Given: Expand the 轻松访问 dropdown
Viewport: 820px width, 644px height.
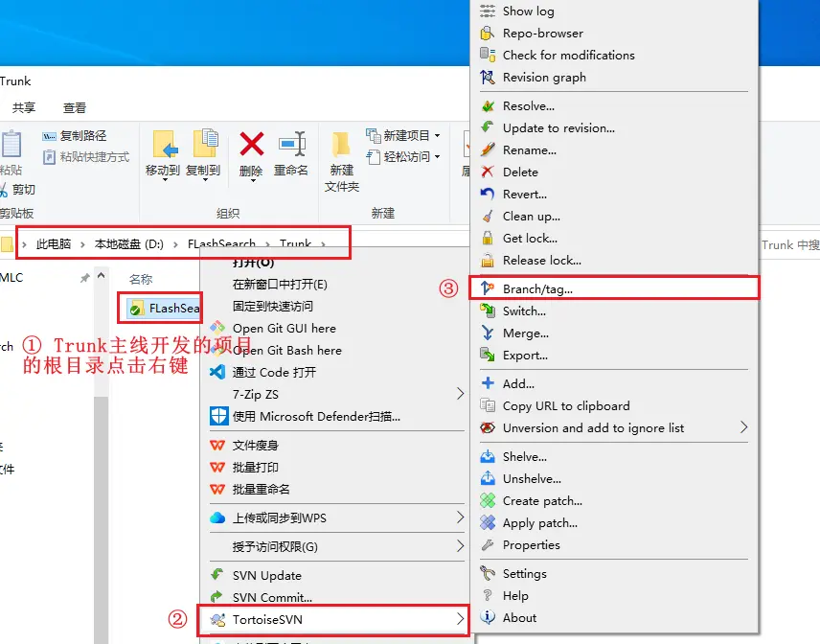Looking at the screenshot, I should [437, 156].
